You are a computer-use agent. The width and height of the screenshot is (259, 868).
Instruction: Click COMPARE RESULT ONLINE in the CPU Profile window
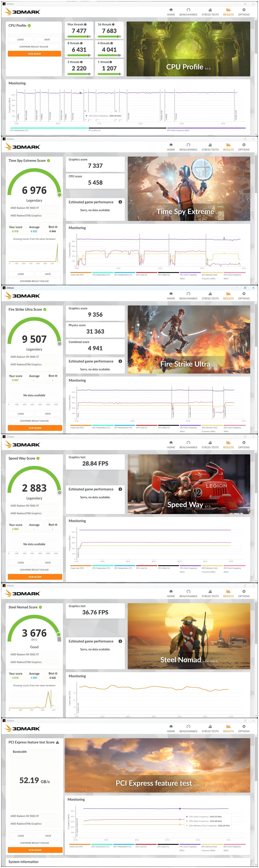point(34,46)
